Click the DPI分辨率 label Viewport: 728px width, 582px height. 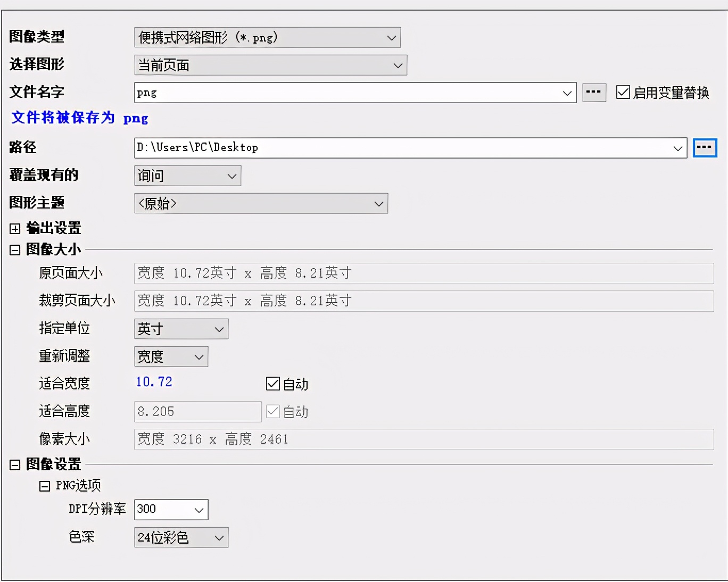click(x=97, y=509)
